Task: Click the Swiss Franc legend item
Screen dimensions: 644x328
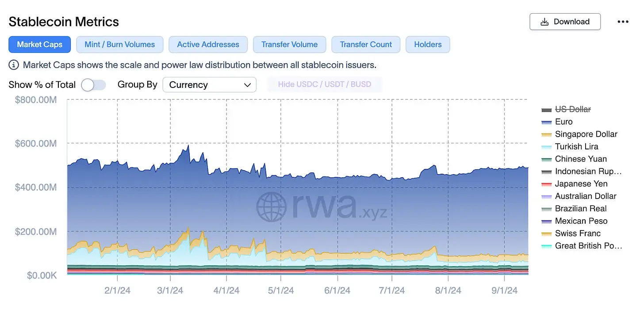Action: pyautogui.click(x=571, y=233)
